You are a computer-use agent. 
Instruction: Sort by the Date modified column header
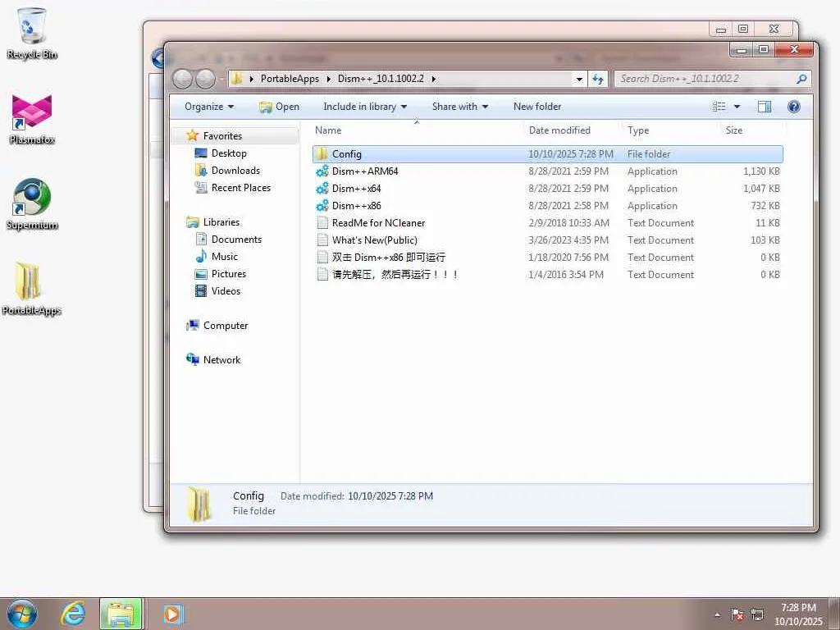point(572,130)
